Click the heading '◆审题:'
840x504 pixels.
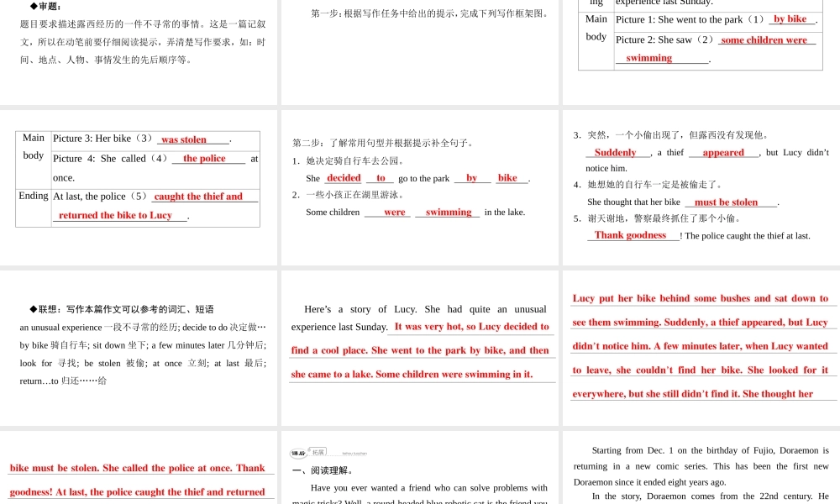(45, 7)
